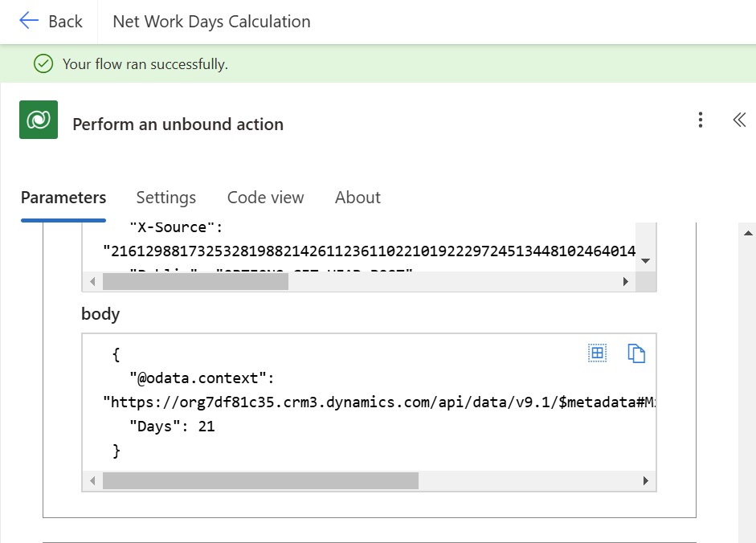The height and width of the screenshot is (543, 756).
Task: Open the Code view tab
Action: (265, 198)
